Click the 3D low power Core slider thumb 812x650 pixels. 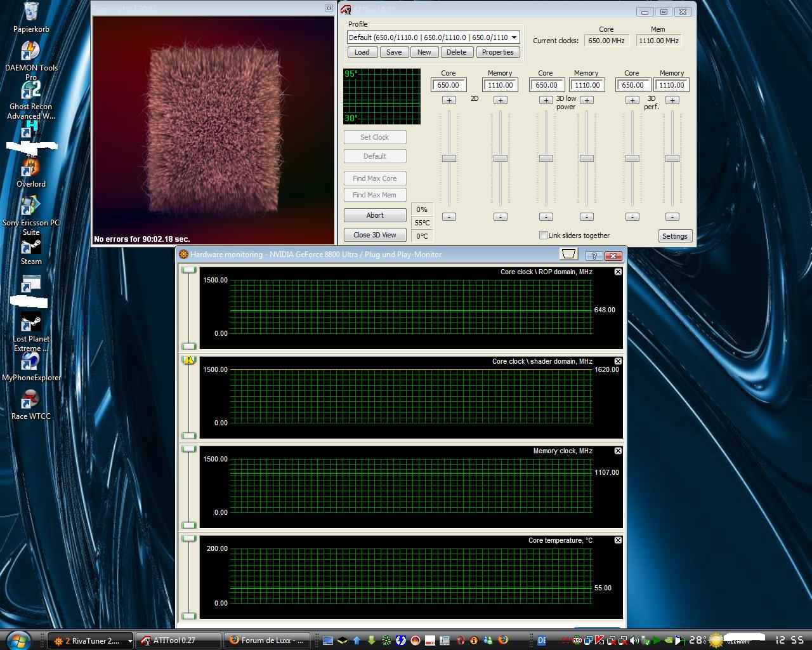coord(546,158)
